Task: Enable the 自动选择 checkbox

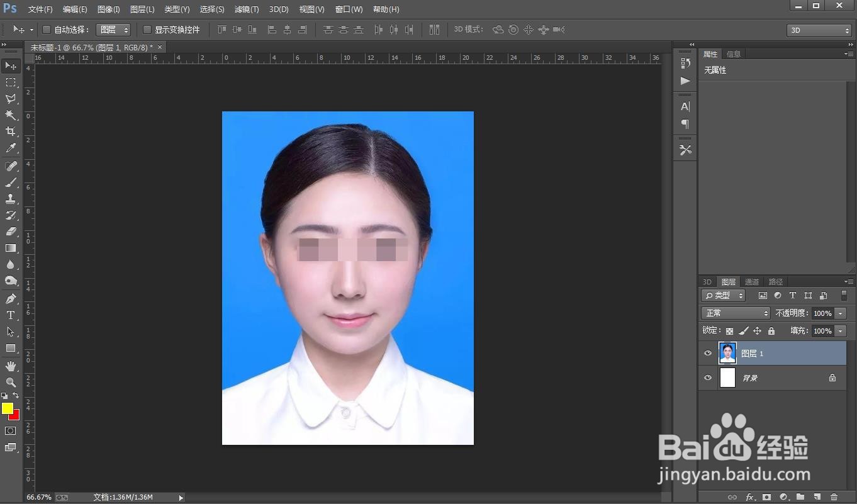Action: (x=47, y=30)
